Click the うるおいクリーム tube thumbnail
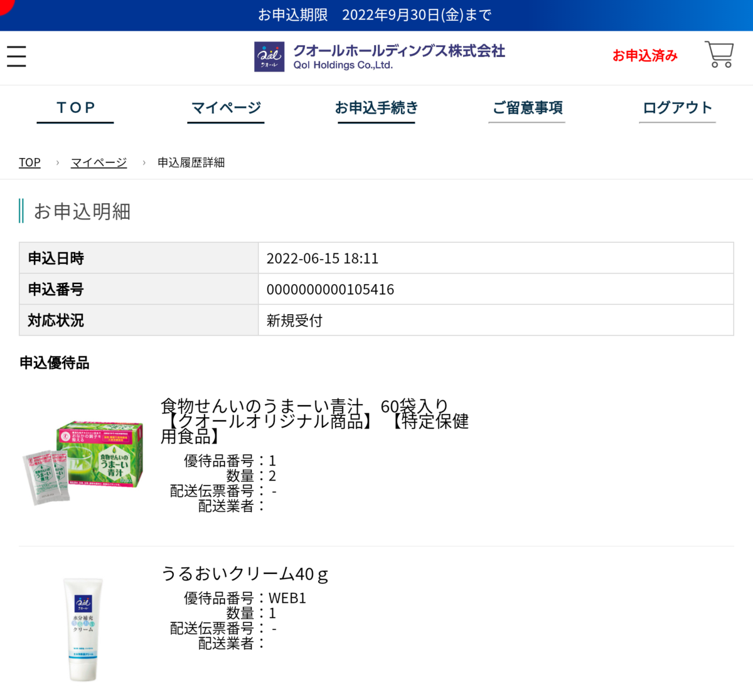The height and width of the screenshot is (700, 753). click(x=84, y=630)
